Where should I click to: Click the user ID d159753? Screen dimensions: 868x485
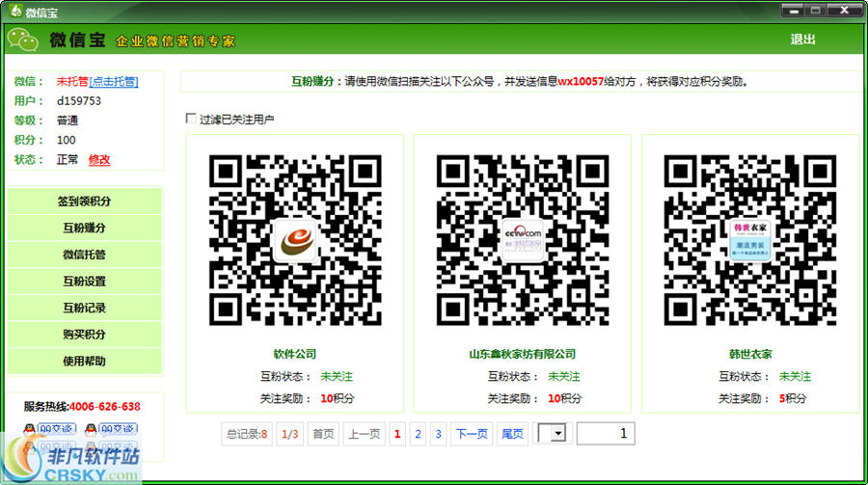pyautogui.click(x=79, y=101)
